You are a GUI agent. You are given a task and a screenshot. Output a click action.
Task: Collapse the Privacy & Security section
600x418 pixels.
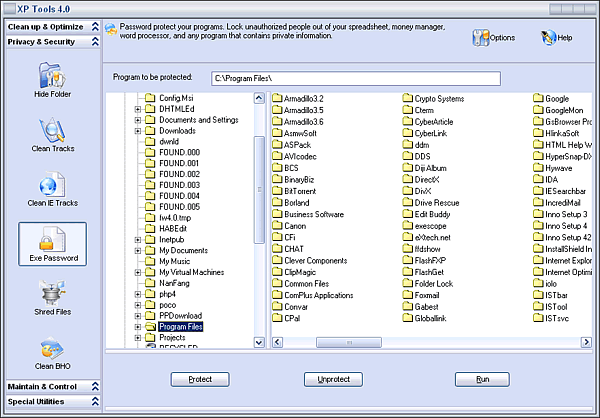pyautogui.click(x=95, y=41)
